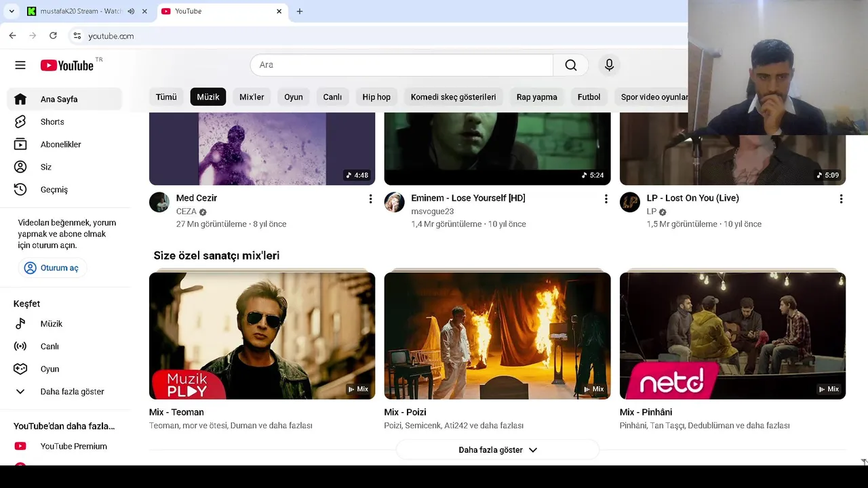Viewport: 868px width, 488px height.
Task: Open Geçmiş in sidebar
Action: [x=64, y=190]
